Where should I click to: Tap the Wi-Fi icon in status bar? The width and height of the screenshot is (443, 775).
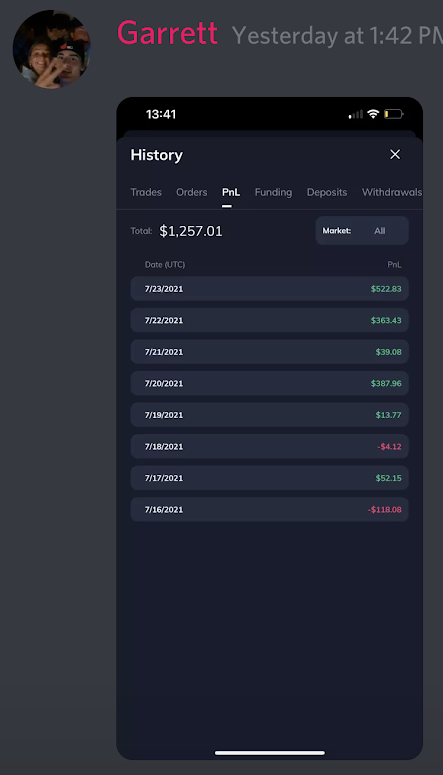tap(373, 114)
